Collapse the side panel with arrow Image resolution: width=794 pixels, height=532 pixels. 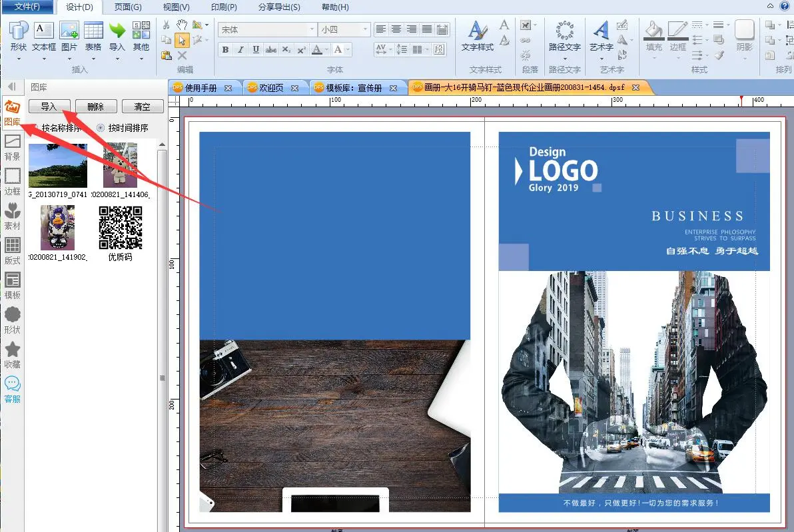[12, 87]
